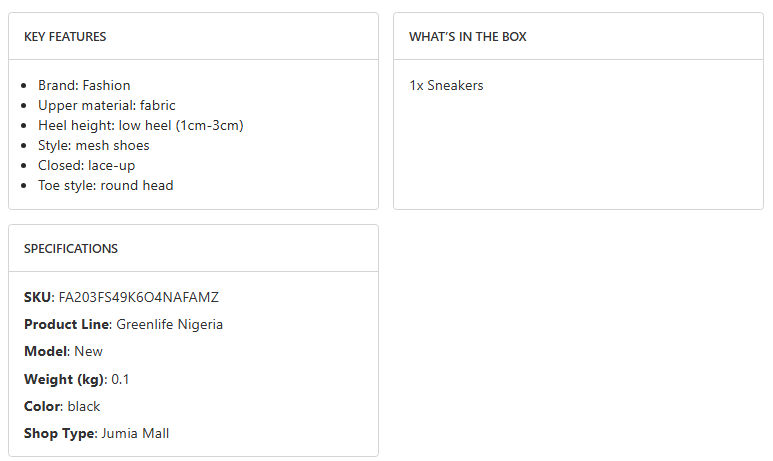
Task: Click the Model 'New' value
Action: pyautogui.click(x=88, y=352)
